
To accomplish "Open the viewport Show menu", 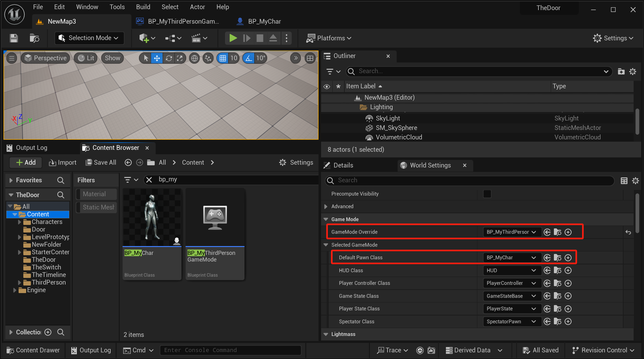I will point(112,58).
